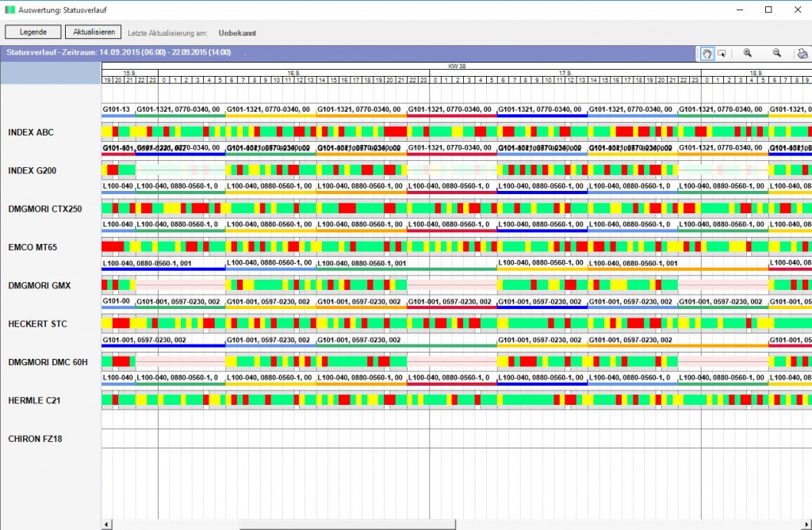Click hour 19 cell under 15.9.
The height and width of the screenshot is (530, 812).
[x=107, y=80]
